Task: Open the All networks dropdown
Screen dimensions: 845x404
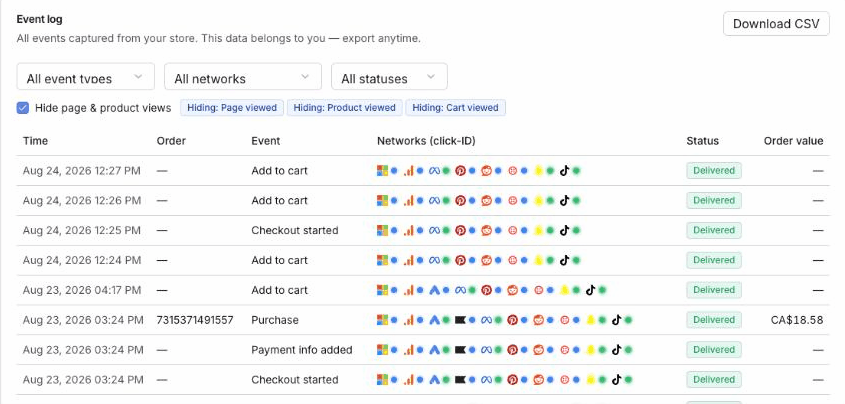Action: point(243,76)
